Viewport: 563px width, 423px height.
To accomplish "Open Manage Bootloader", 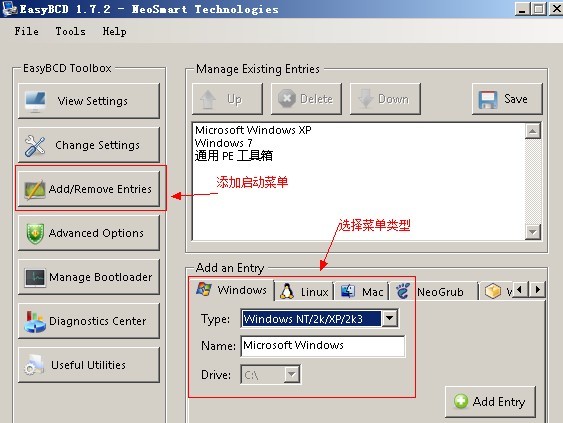I will (89, 277).
